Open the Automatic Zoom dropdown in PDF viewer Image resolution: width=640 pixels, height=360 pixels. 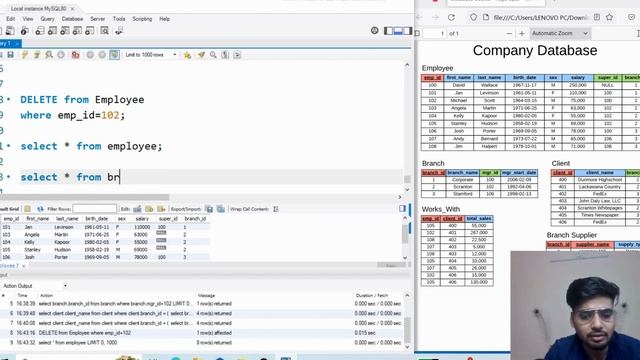coord(560,33)
